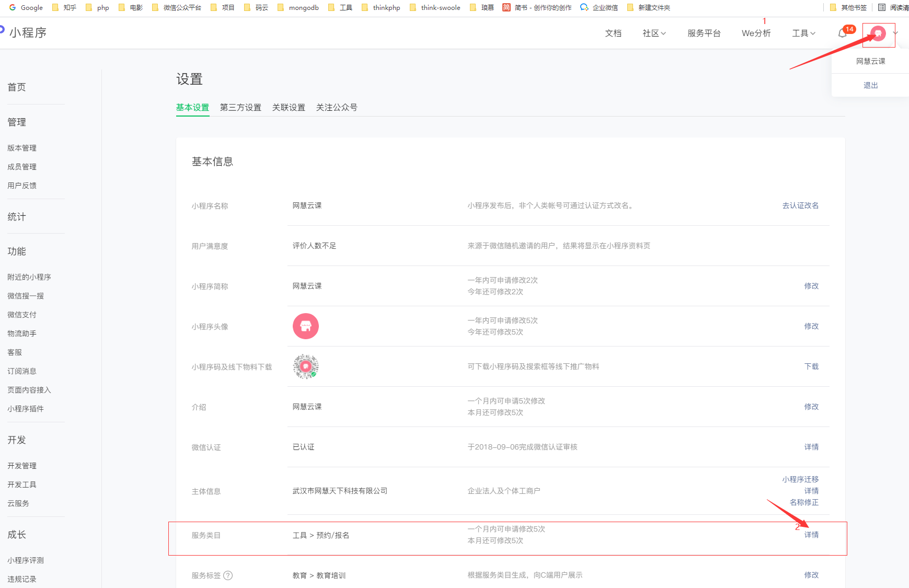Open 文档 in the top navigation

coord(613,33)
